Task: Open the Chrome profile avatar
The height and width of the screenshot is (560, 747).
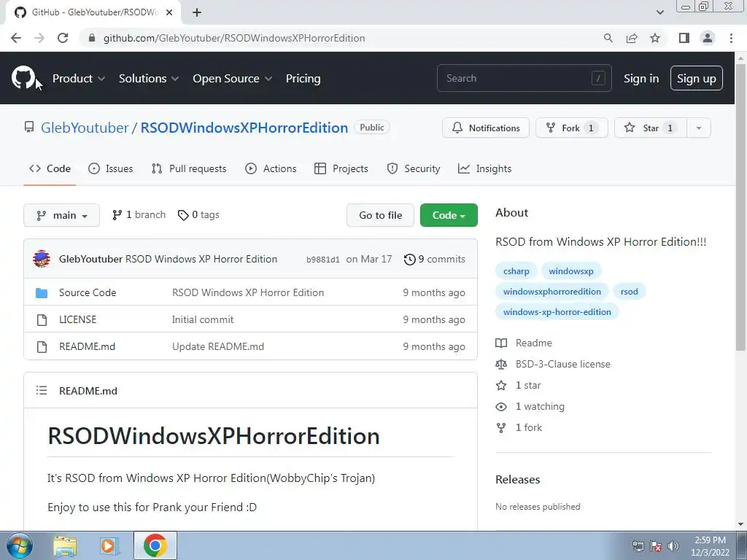Action: tap(708, 38)
